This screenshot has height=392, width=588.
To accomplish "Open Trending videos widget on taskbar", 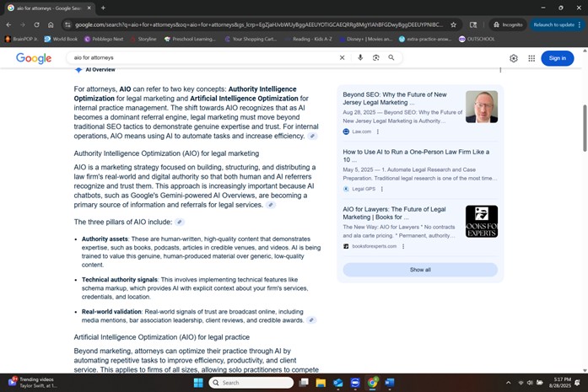I will click(33, 383).
